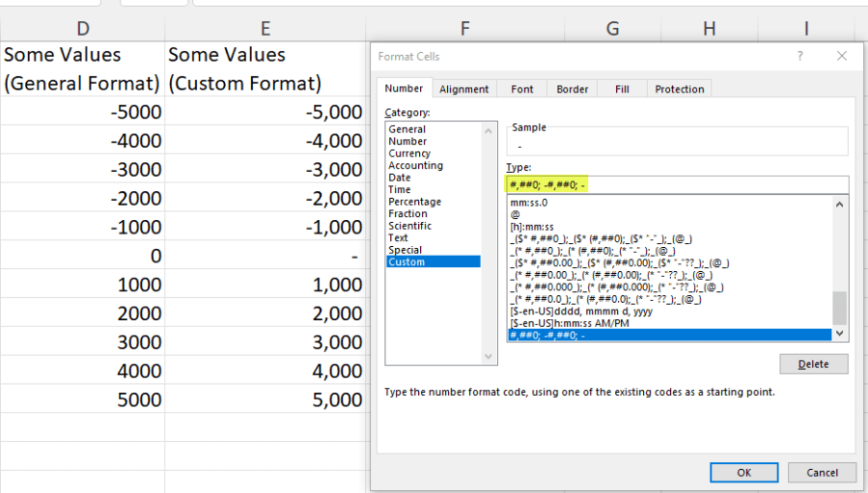
Task: Select the Fill tab
Action: pos(622,89)
